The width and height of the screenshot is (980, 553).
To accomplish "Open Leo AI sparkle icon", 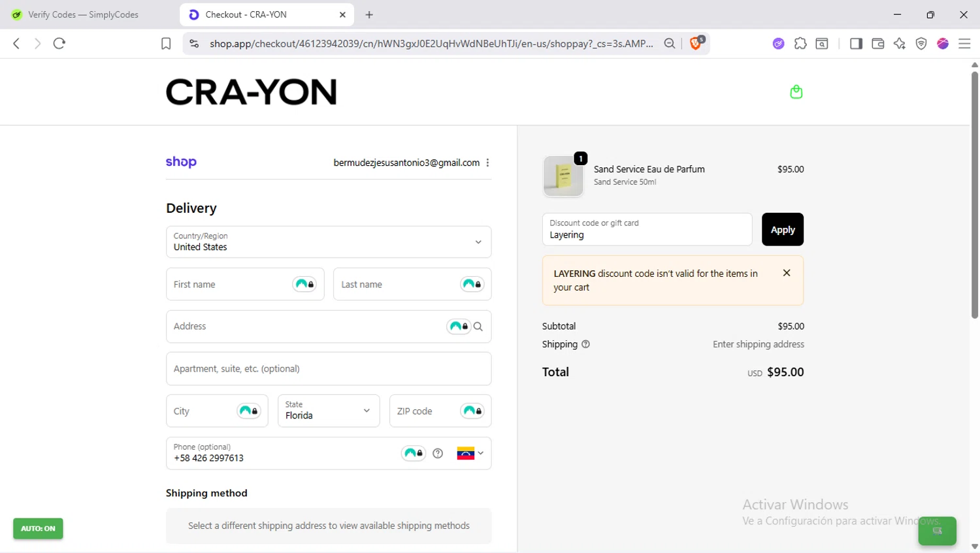I will (x=900, y=44).
